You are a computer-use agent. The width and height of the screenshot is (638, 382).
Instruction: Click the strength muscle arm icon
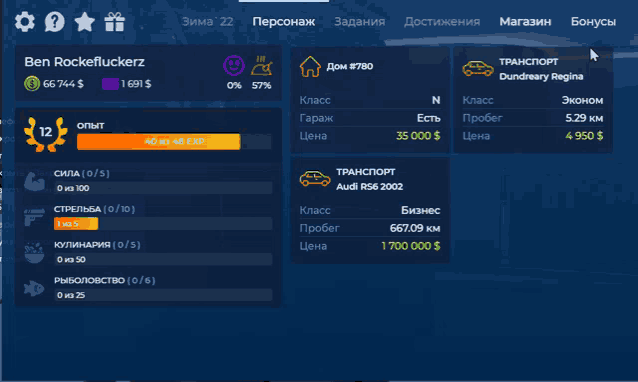(34, 181)
